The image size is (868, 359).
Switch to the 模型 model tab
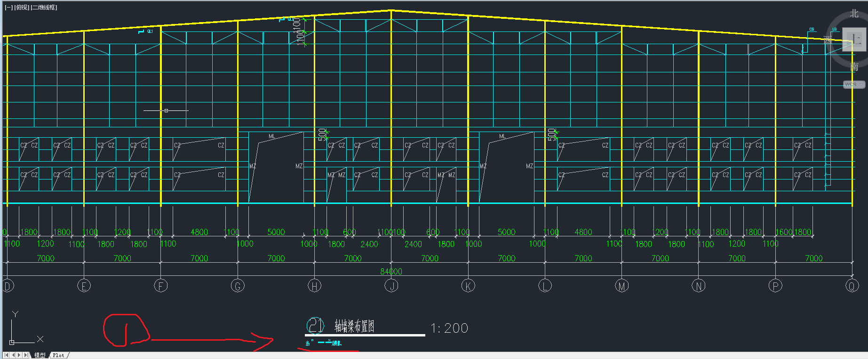(x=40, y=355)
